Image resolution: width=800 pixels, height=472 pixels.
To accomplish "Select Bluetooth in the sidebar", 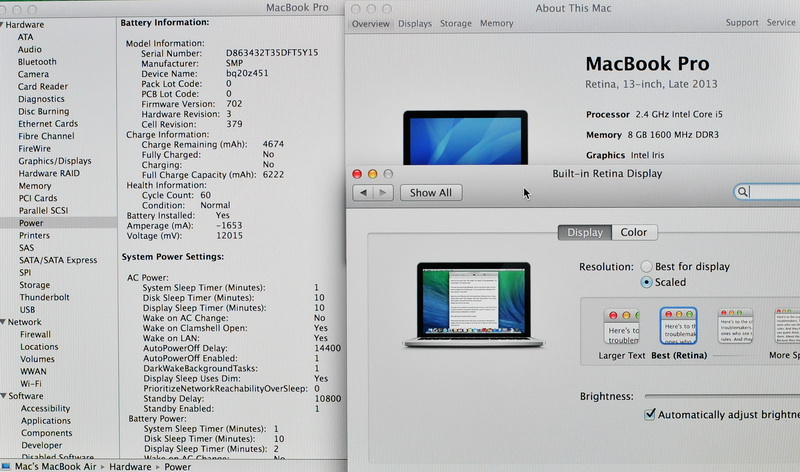I will 37,62.
